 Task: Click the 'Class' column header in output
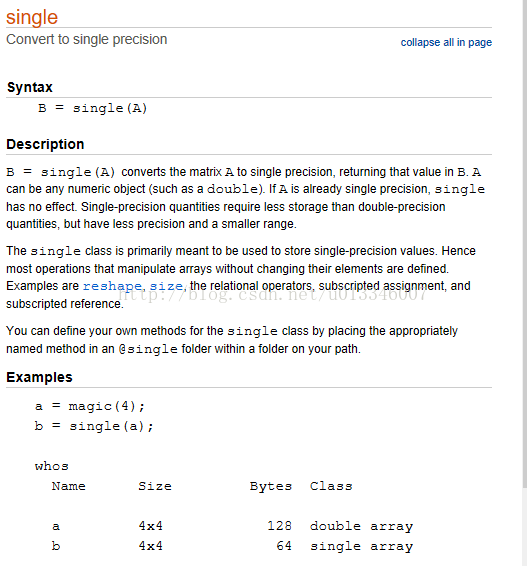(x=331, y=486)
